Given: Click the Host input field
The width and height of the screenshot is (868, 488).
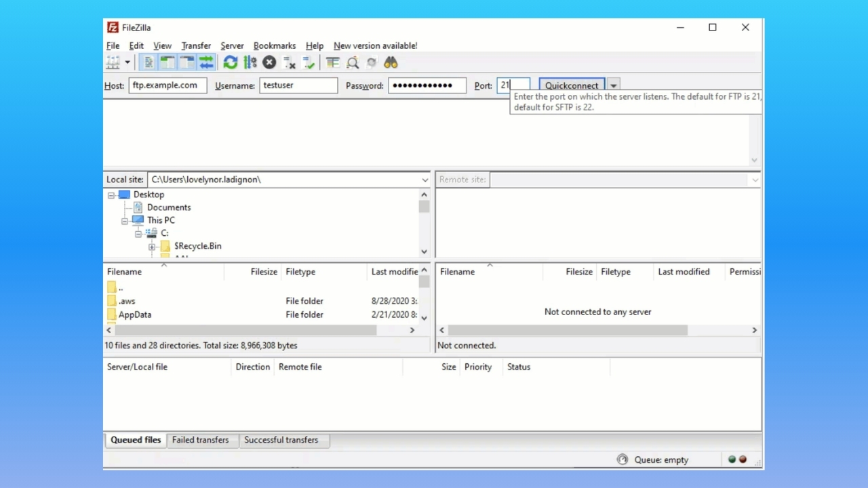Looking at the screenshot, I should coord(167,85).
